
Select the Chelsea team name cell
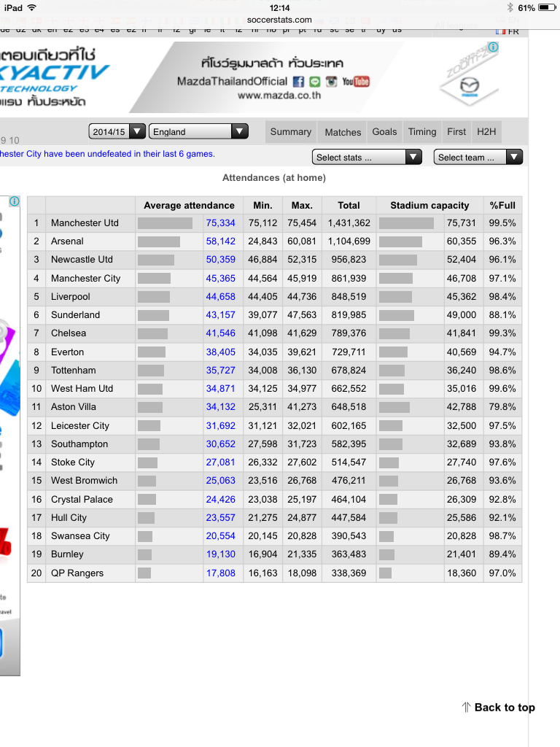click(x=69, y=333)
